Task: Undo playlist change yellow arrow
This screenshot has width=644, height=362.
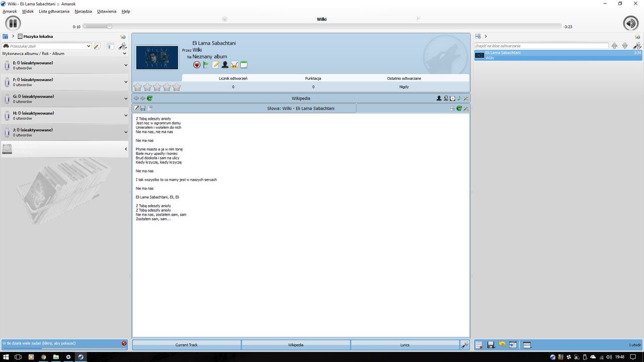Action: coord(502,345)
